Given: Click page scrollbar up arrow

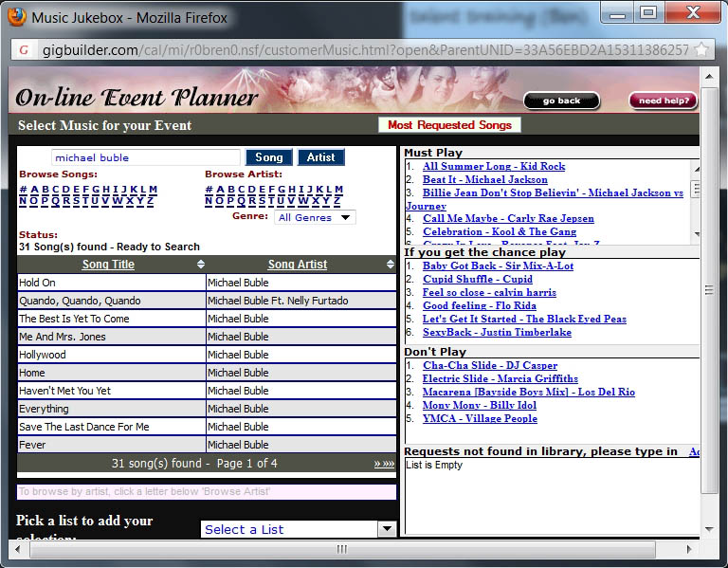Looking at the screenshot, I should tap(709, 76).
